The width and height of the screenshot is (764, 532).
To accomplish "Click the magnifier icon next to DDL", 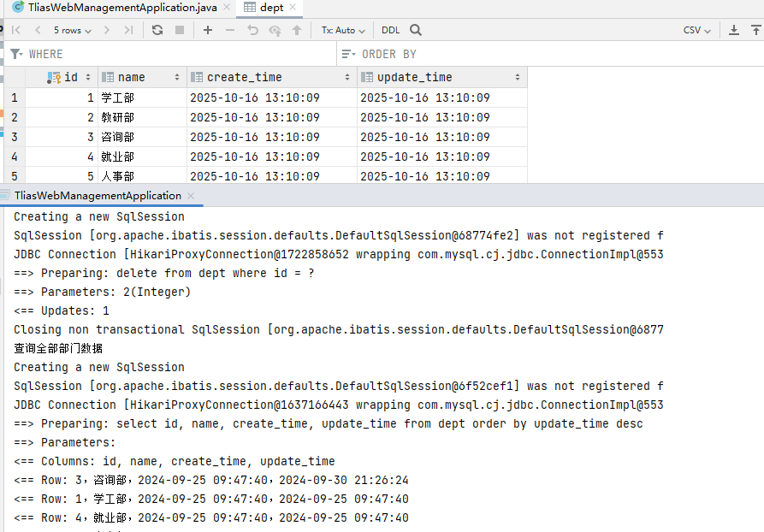I will [x=414, y=30].
